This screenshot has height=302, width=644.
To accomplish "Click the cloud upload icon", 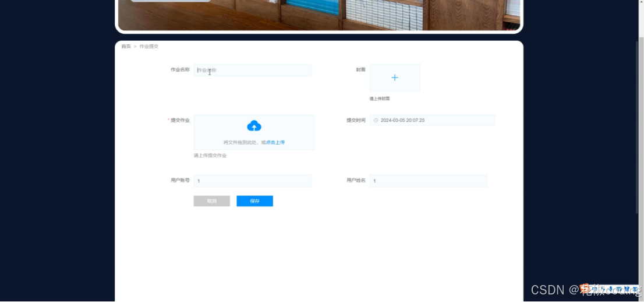I will pos(254,125).
